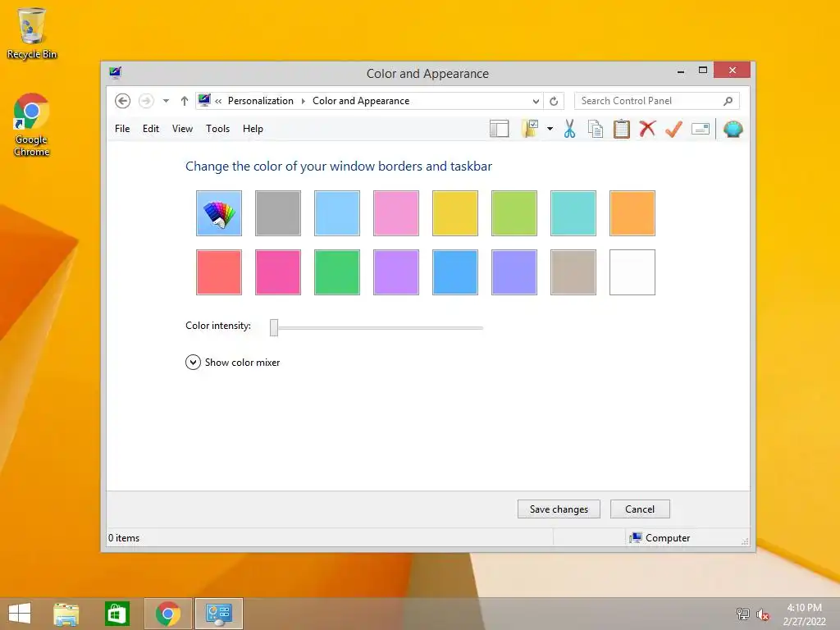Select the turquoise color swatch

click(573, 213)
